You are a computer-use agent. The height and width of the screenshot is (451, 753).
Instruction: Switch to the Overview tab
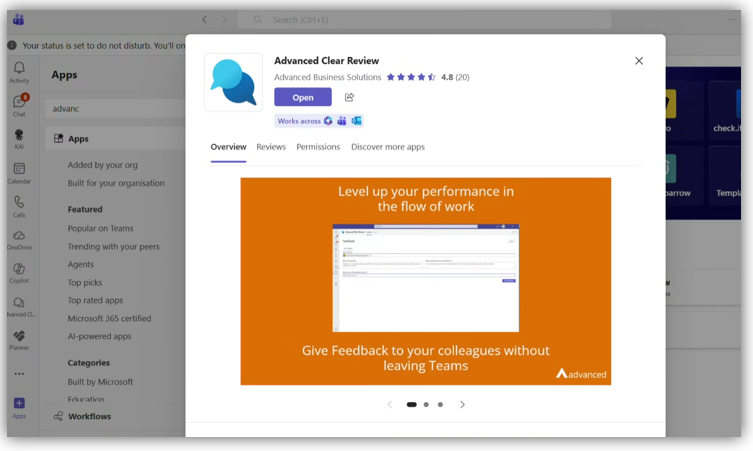coord(228,147)
